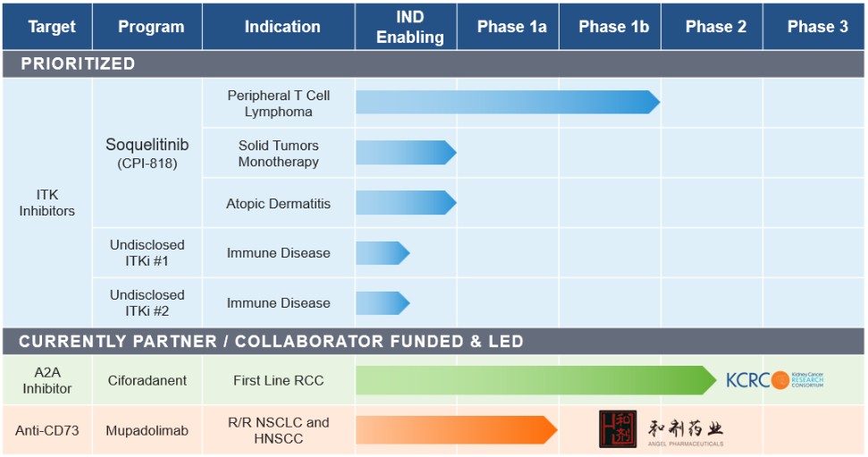This screenshot has width=868, height=457.
Task: Click the Solid Tumors Monotherapy indication
Action: pyautogui.click(x=279, y=153)
